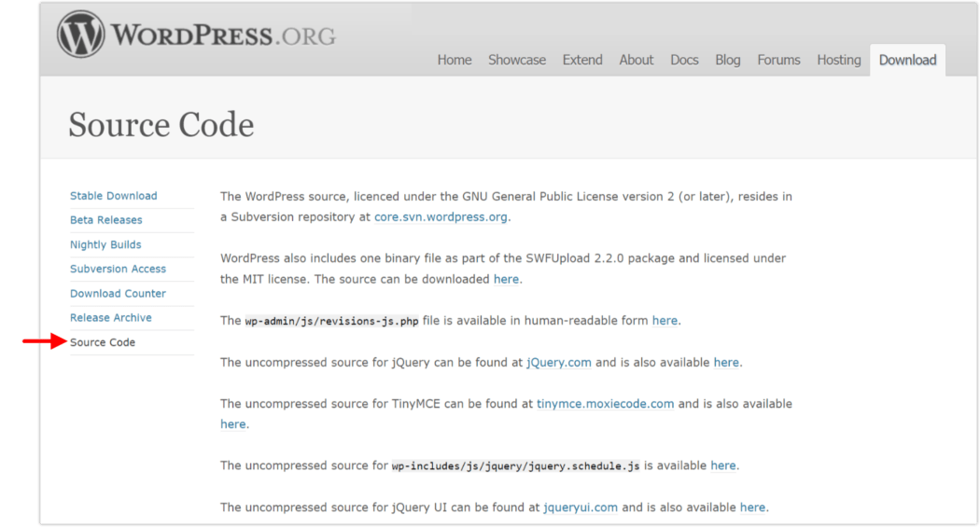The width and height of the screenshot is (980, 527).
Task: Open the Forums navigation item
Action: [x=778, y=60]
